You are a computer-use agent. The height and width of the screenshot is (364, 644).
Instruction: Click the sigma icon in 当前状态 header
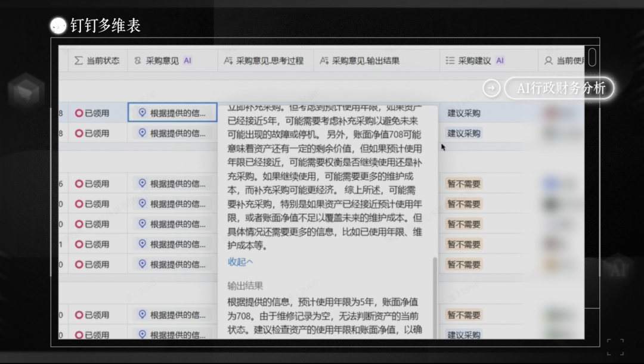(x=79, y=61)
